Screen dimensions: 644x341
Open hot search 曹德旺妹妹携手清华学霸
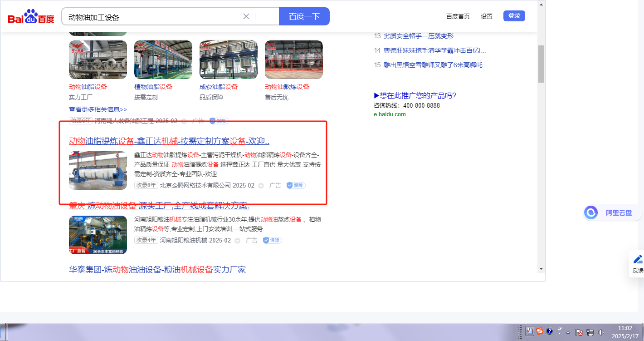tap(435, 50)
